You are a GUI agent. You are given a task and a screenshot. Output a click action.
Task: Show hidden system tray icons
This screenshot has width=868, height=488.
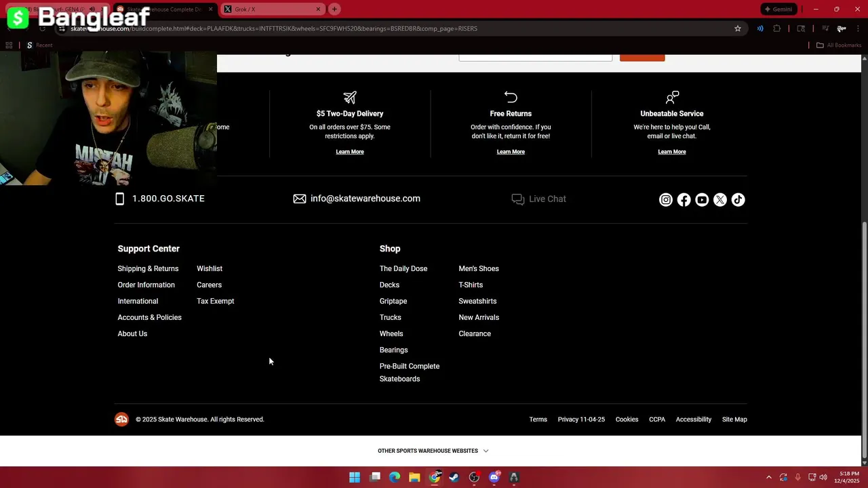click(x=769, y=477)
